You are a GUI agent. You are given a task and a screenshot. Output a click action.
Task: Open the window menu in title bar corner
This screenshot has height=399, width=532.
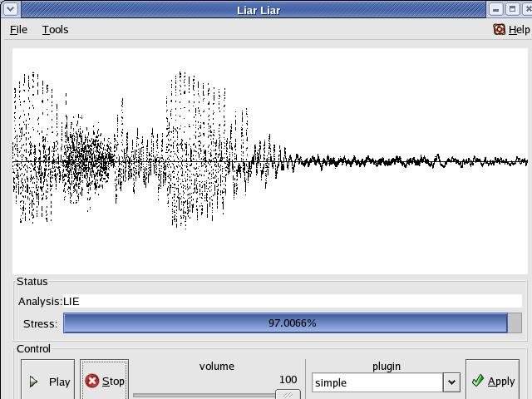pyautogui.click(x=8, y=9)
